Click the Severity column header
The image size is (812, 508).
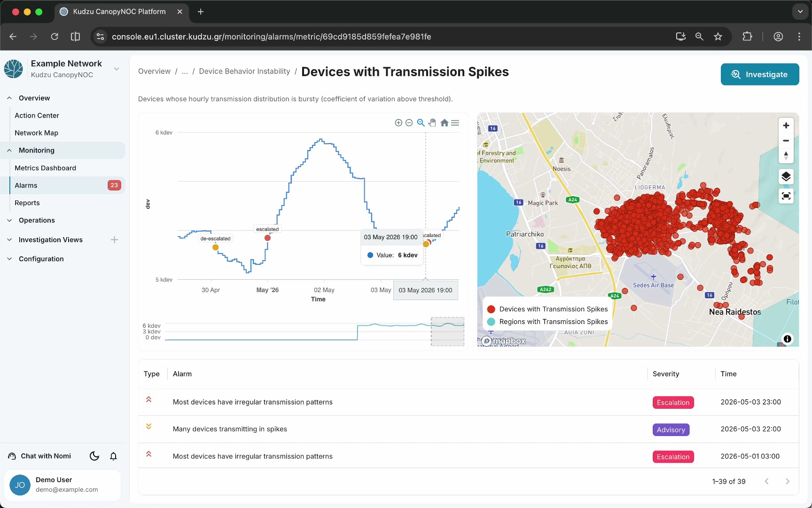click(666, 374)
